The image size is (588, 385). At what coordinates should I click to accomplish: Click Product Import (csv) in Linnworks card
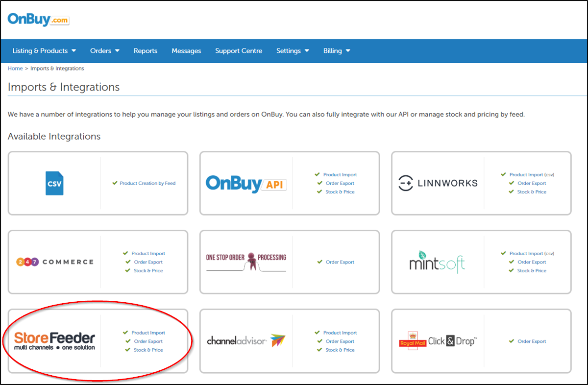[x=532, y=175]
